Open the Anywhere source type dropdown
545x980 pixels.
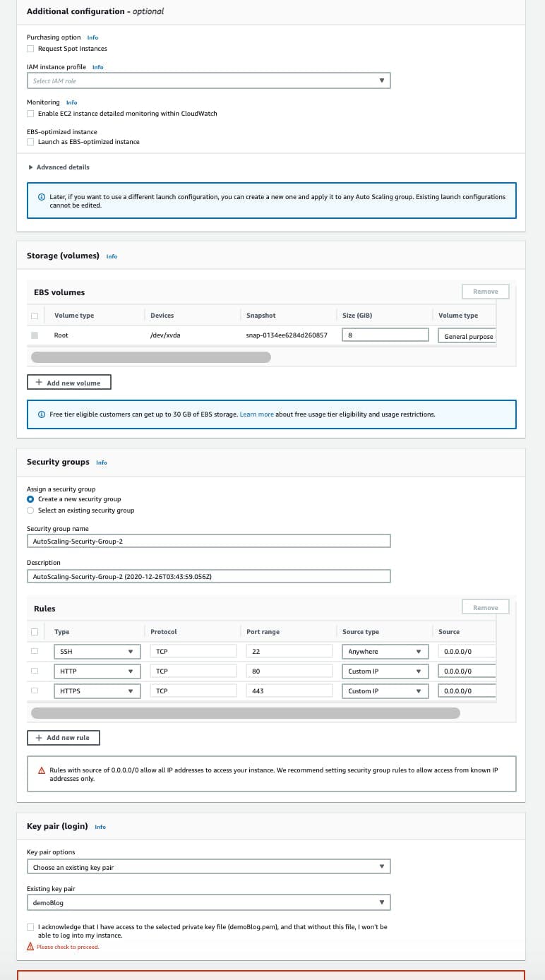tap(385, 652)
